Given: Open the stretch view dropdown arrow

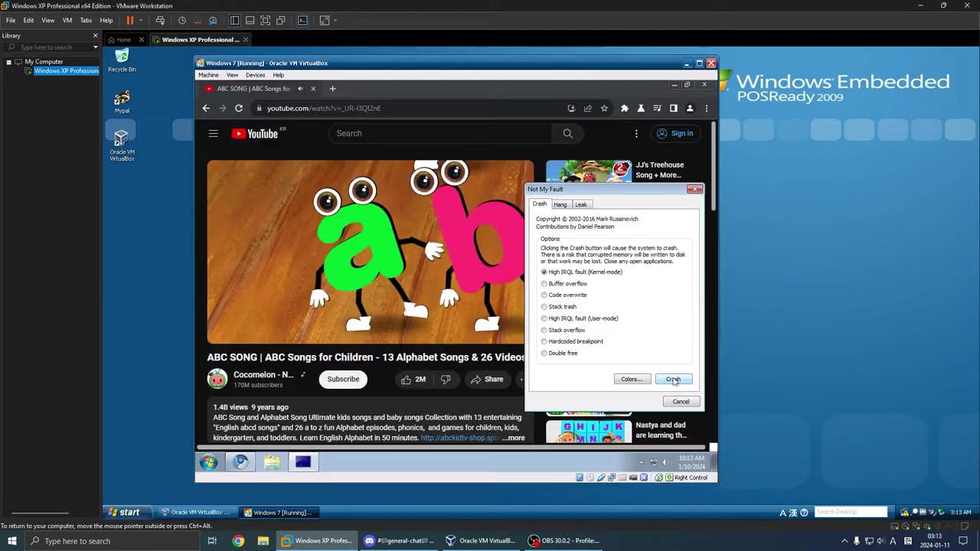Looking at the screenshot, I should pos(335,21).
